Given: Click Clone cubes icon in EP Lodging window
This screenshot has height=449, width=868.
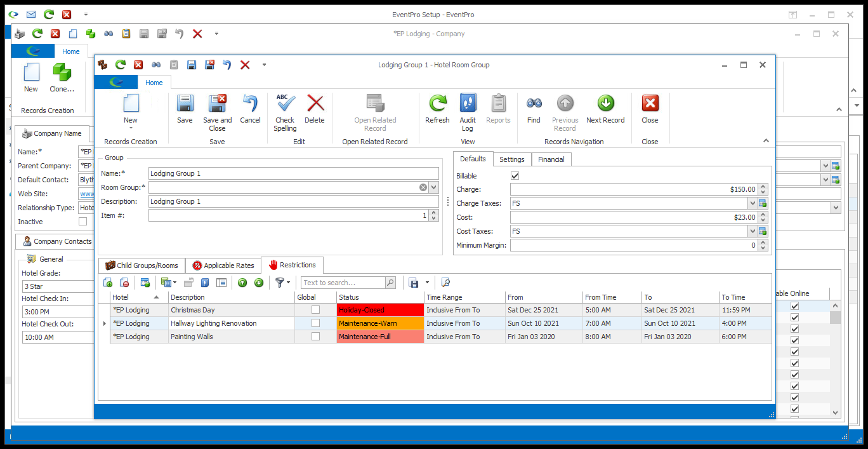Looking at the screenshot, I should click(x=62, y=72).
